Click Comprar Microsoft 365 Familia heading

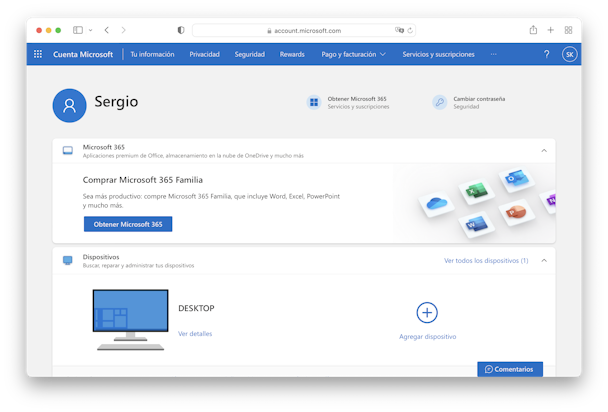click(x=143, y=180)
